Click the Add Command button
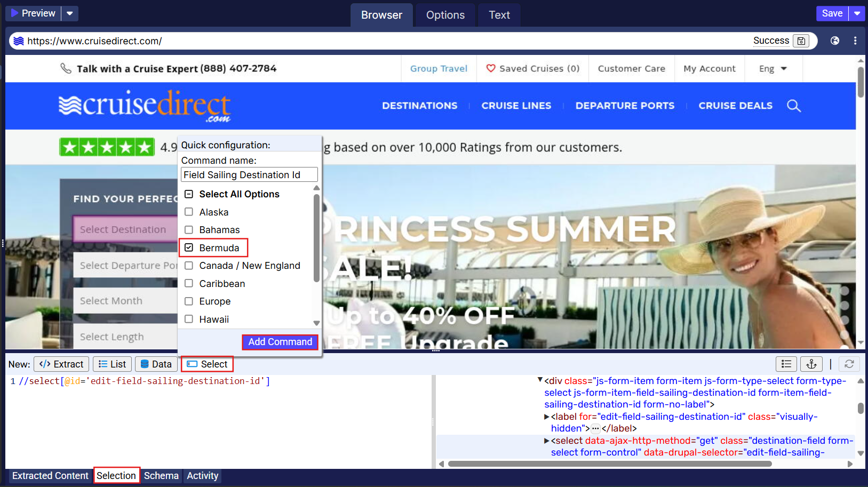The height and width of the screenshot is (487, 868). [280, 342]
